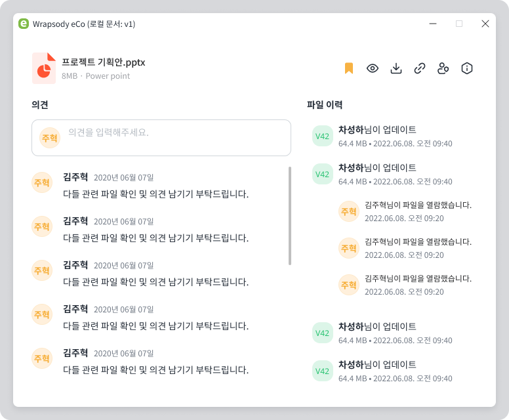509x420 pixels.
Task: Click the bottommost comment's 주혁 avatar
Action: tap(42, 358)
